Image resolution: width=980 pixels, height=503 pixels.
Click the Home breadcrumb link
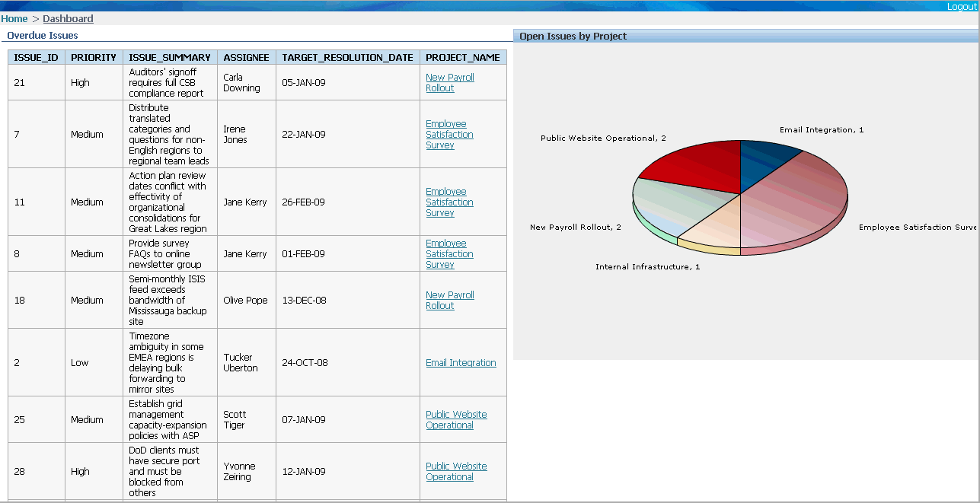tap(14, 18)
